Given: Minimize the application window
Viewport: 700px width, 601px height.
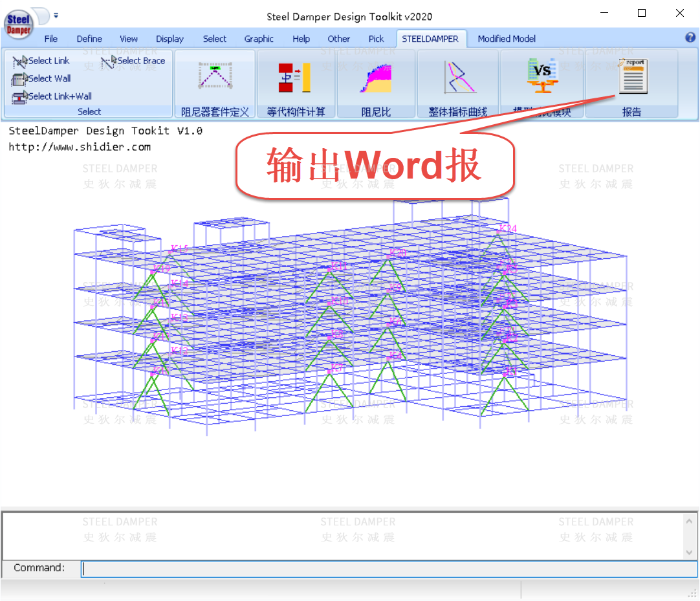Looking at the screenshot, I should [604, 13].
